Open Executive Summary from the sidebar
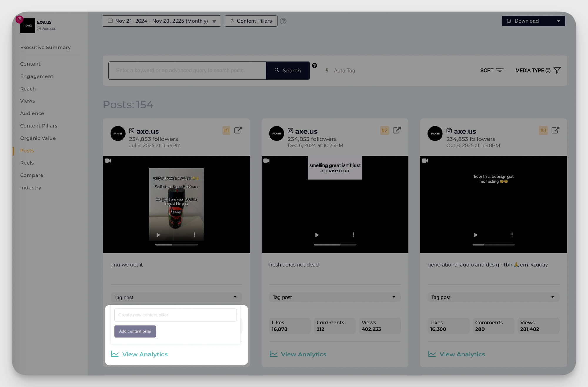 point(45,47)
